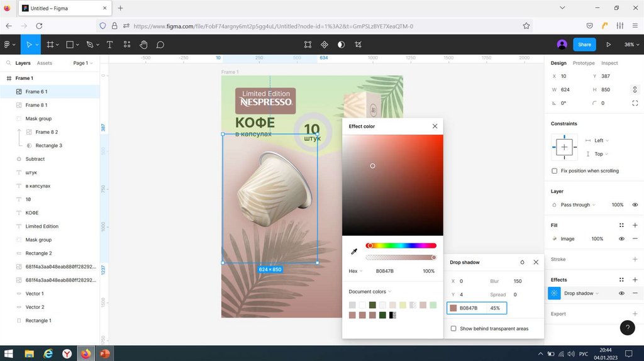This screenshot has height=361, width=644.
Task: Click the eyedropper color picker icon
Action: tap(354, 252)
